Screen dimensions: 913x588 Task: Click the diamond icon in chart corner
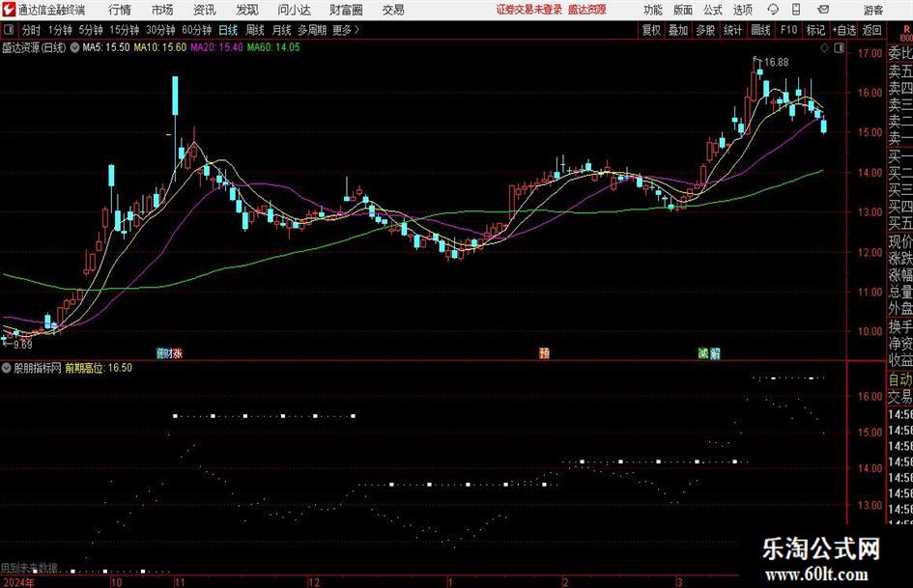pyautogui.click(x=824, y=48)
